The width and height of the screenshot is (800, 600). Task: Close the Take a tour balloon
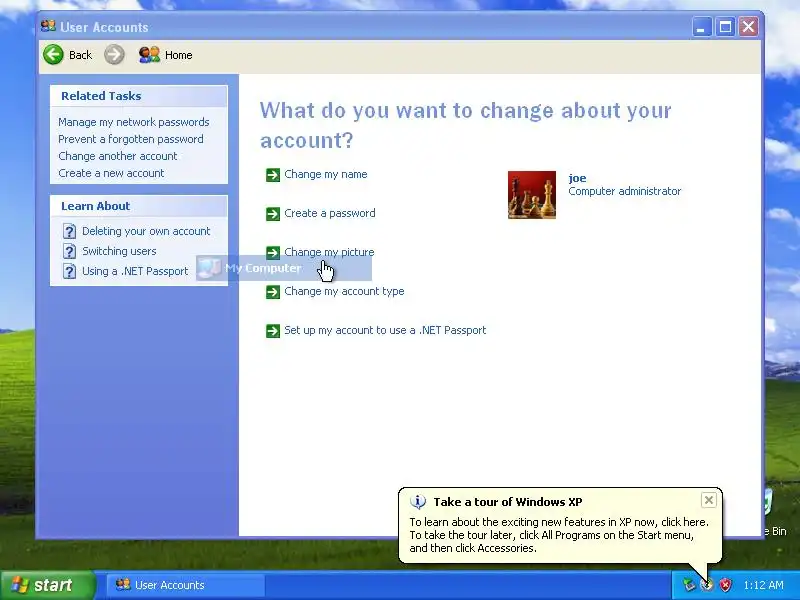click(709, 501)
